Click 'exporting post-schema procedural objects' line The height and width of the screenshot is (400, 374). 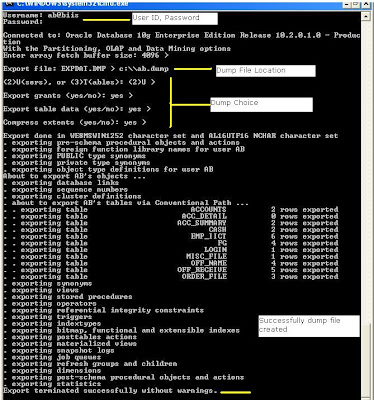coord(124,377)
